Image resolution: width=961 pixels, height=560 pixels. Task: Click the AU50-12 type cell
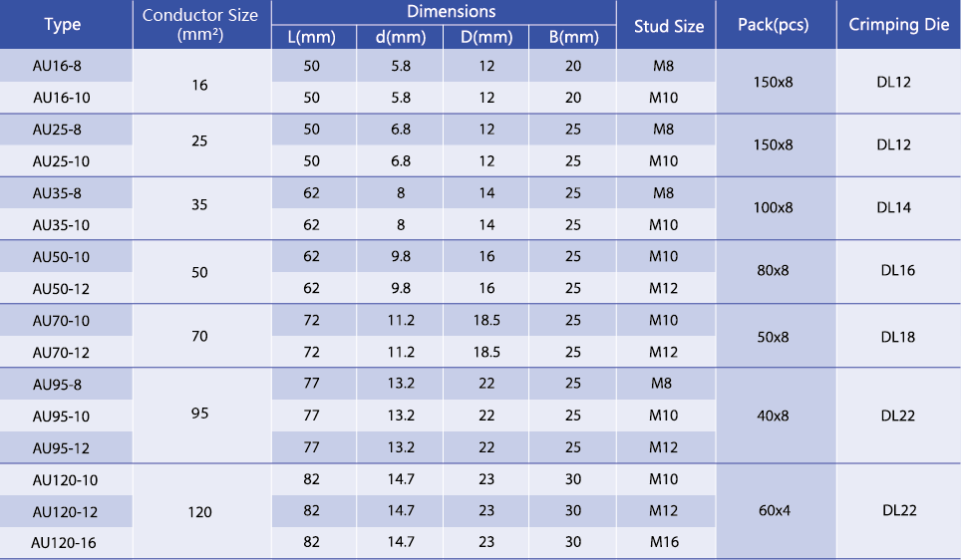(66, 288)
